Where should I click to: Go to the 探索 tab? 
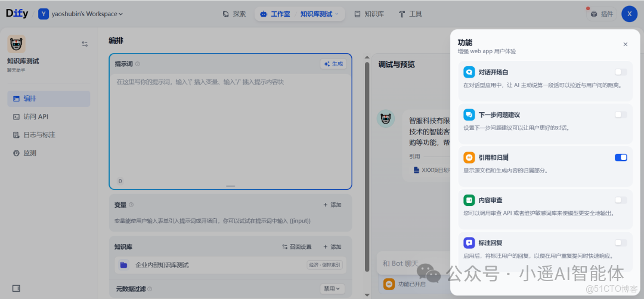point(234,14)
